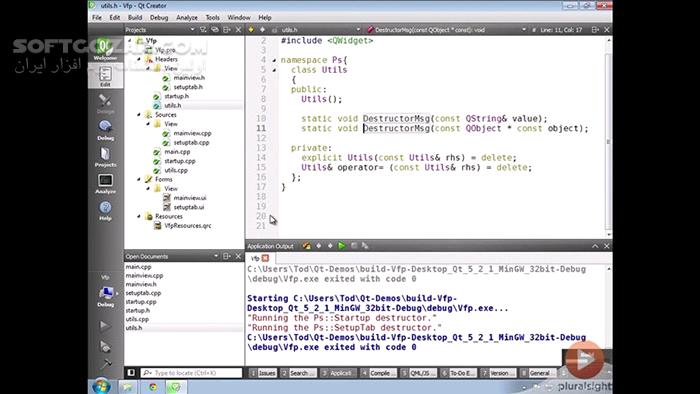Click the Run button in sidebar
Viewport: 700px width, 394px height.
point(105,326)
